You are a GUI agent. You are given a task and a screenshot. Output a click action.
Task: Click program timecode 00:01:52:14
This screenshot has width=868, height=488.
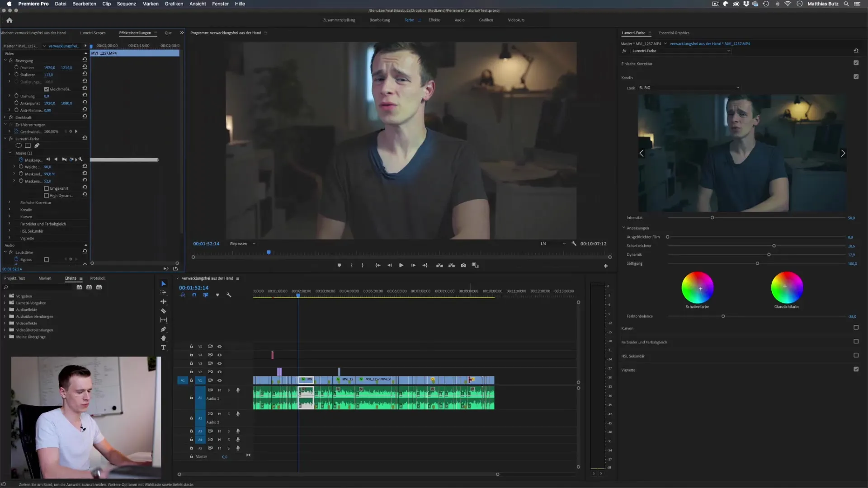tap(206, 244)
